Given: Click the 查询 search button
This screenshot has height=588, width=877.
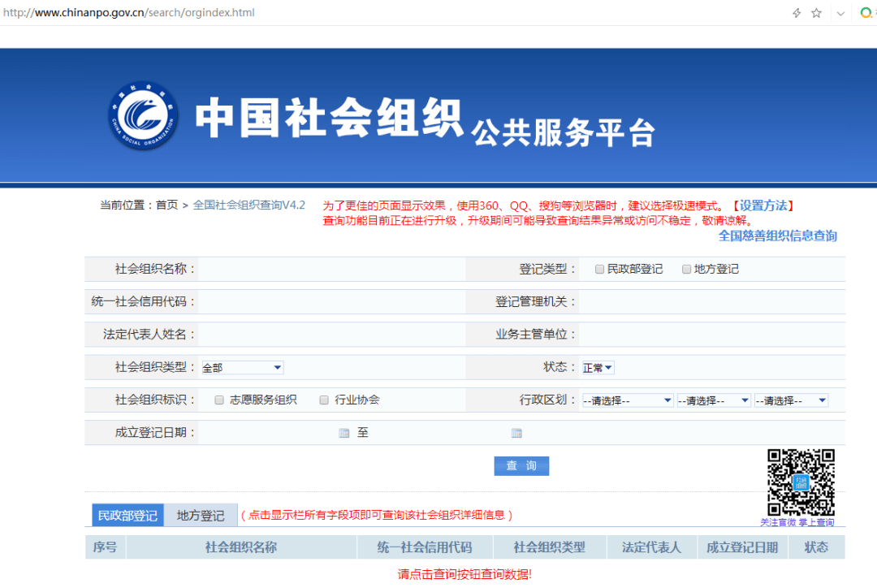Looking at the screenshot, I should 521,466.
